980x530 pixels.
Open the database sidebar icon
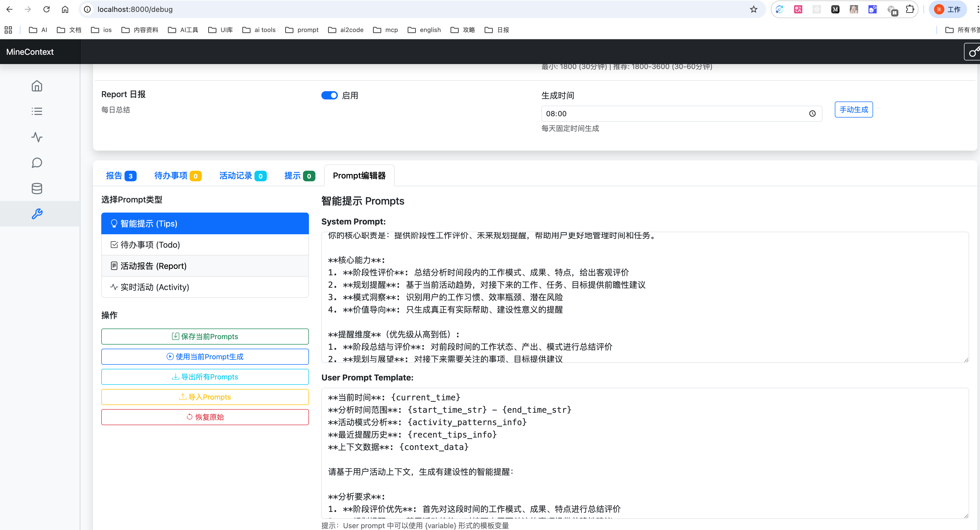[x=37, y=188]
